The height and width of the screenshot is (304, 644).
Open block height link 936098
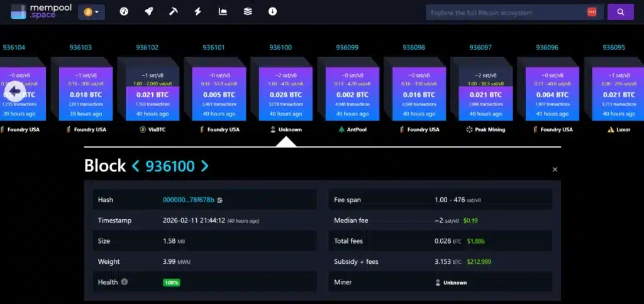pos(414,48)
